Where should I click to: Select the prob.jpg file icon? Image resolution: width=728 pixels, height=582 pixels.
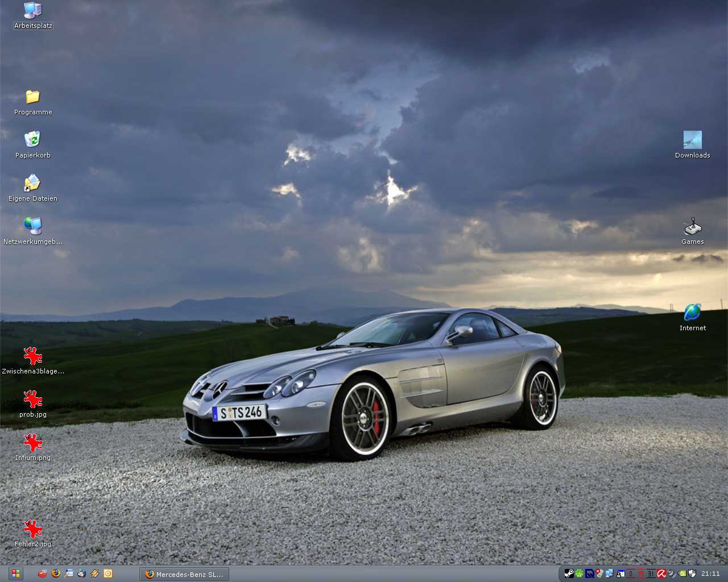pos(33,404)
